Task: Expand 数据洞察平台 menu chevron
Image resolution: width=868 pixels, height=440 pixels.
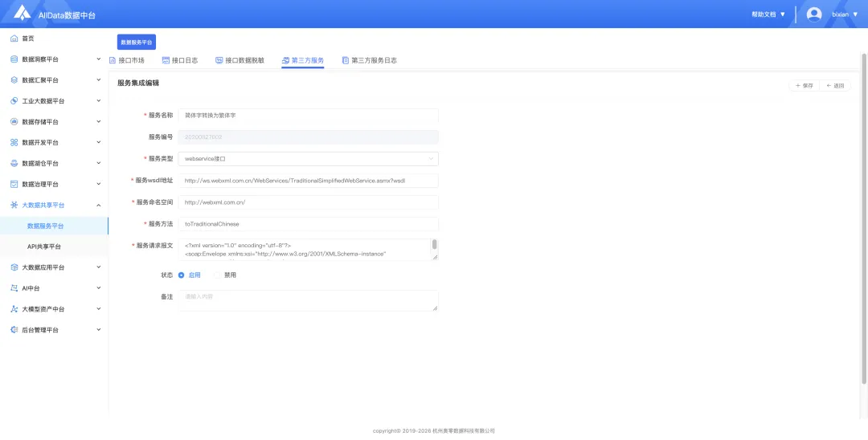Action: 99,59
